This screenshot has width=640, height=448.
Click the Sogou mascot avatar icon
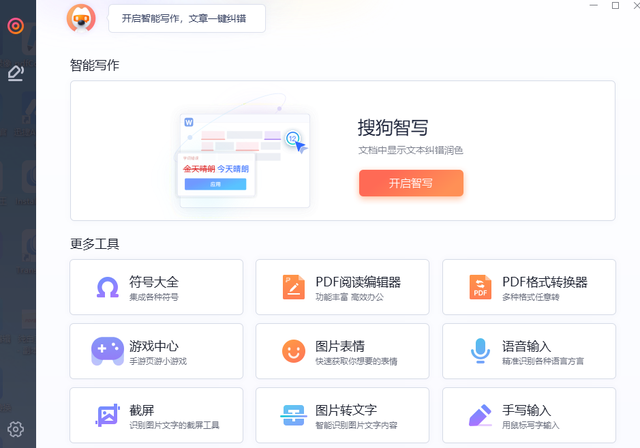tap(81, 18)
